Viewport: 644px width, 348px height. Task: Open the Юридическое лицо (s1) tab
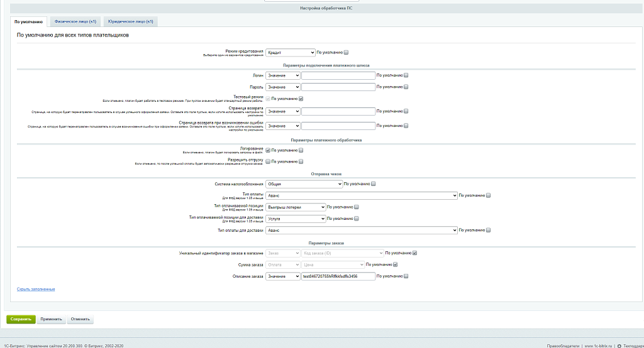131,21
